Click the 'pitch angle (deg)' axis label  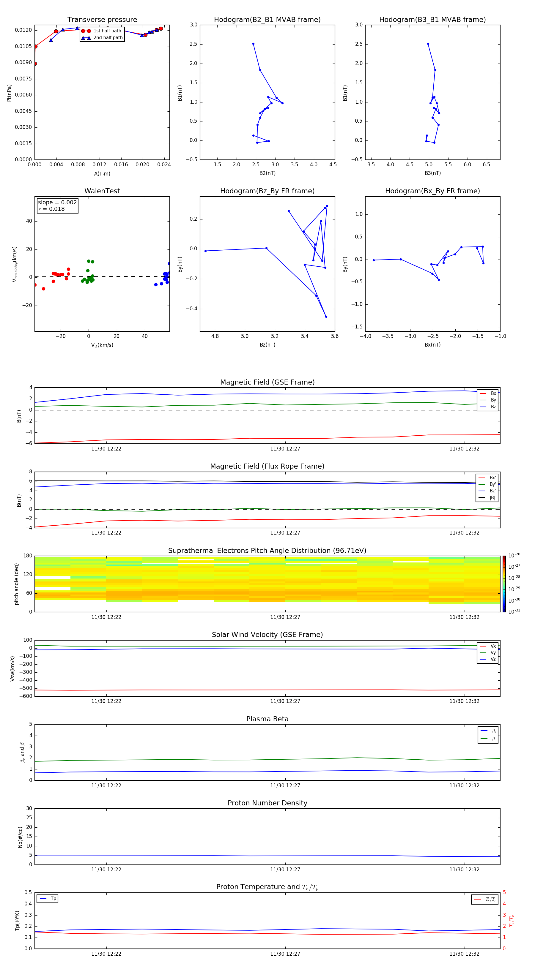tap(16, 584)
